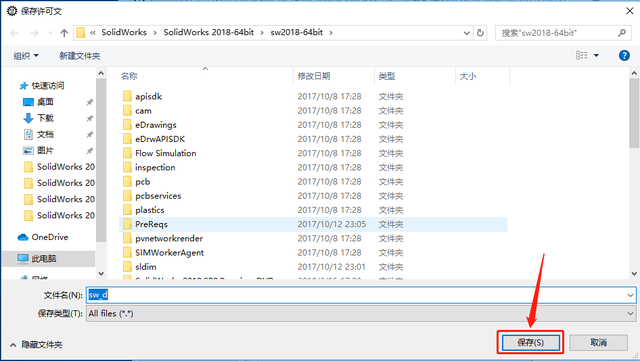Select the inspection folder
The image size is (640, 361).
click(x=155, y=167)
